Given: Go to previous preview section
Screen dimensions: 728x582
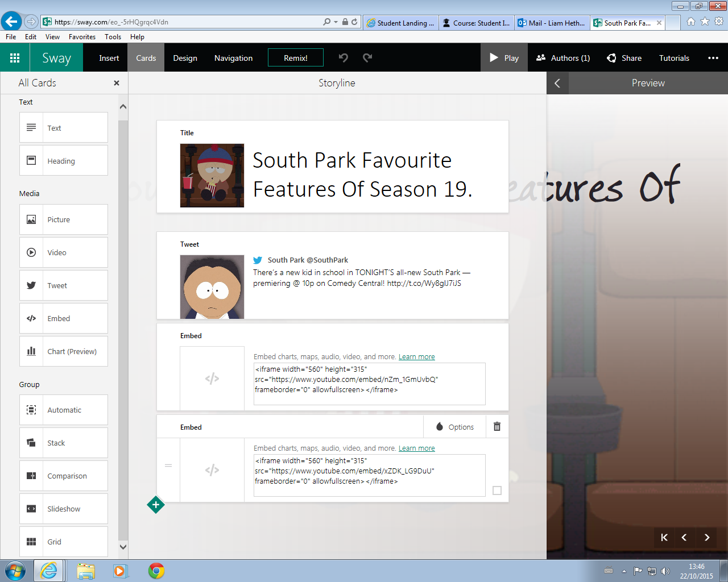Looking at the screenshot, I should click(x=684, y=537).
